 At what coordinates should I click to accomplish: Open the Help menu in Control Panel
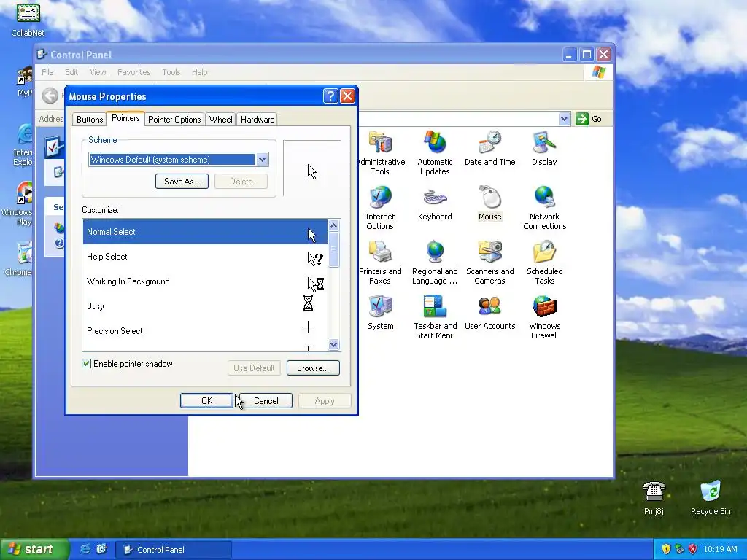200,72
